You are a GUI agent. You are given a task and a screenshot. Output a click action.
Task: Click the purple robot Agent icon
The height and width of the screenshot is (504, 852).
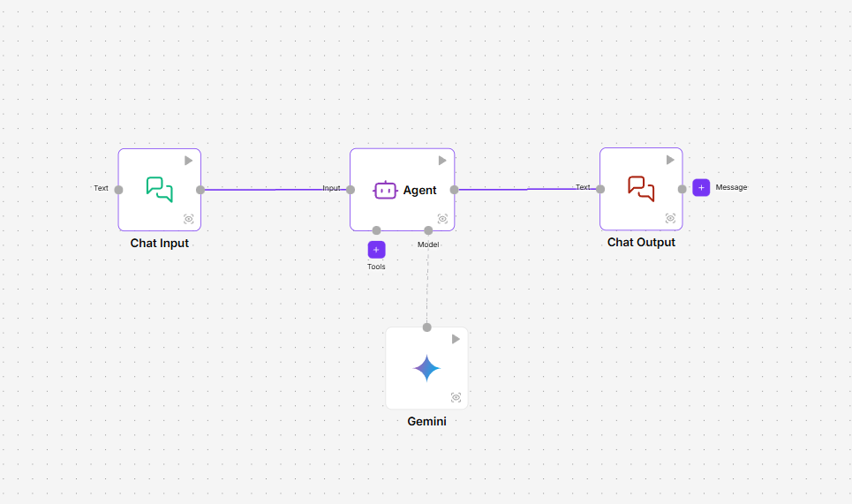[385, 190]
